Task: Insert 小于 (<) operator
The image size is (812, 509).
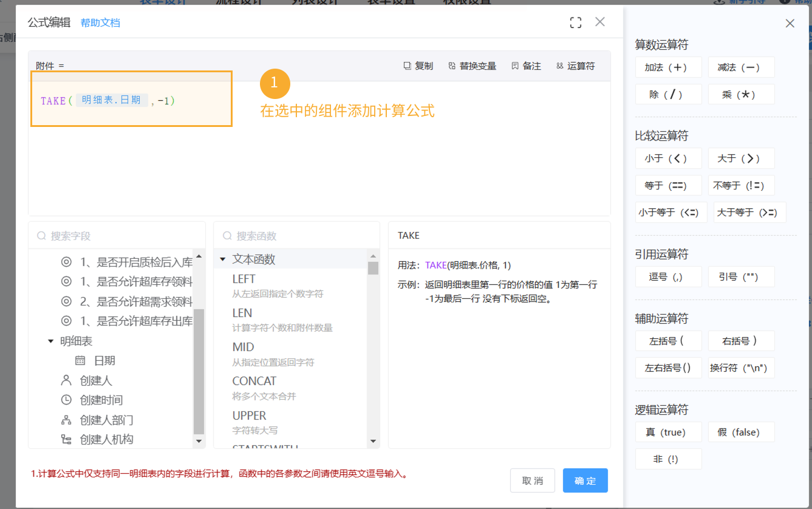Action: 668,158
